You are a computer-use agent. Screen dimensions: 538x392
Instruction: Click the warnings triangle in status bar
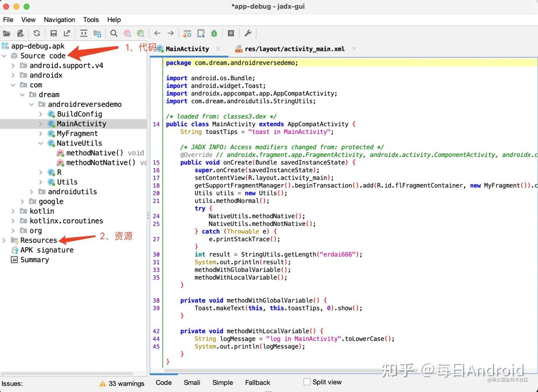click(x=103, y=384)
